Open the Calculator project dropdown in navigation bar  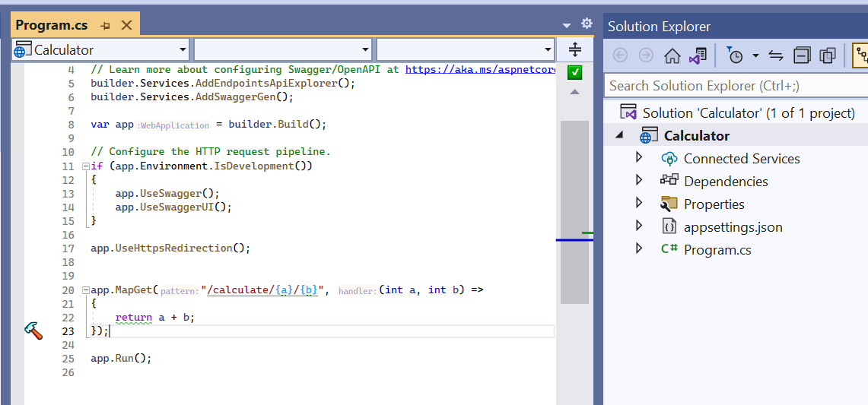183,50
